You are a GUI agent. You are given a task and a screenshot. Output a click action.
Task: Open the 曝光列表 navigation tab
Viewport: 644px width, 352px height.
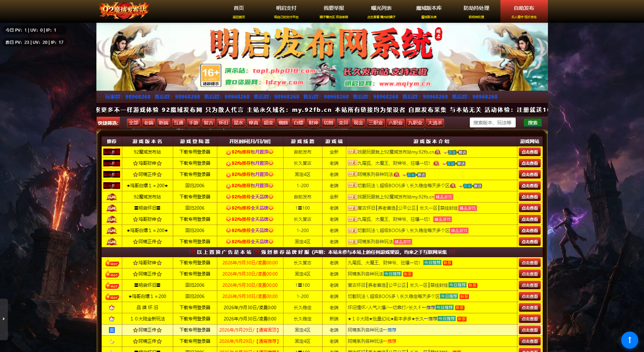tap(381, 11)
